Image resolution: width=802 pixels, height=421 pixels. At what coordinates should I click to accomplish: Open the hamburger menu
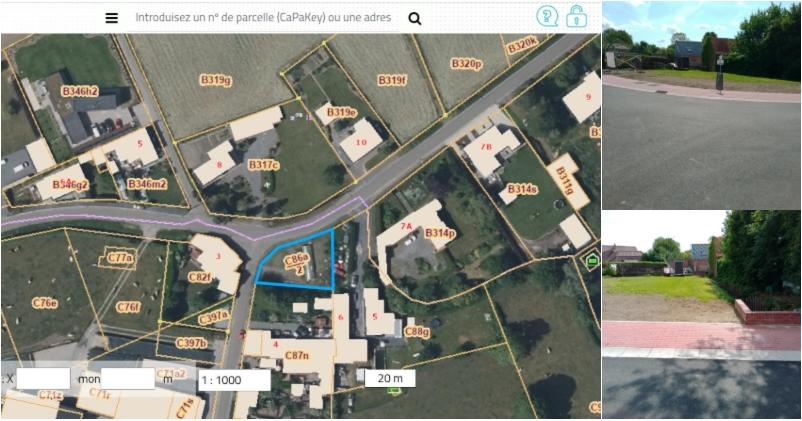[112, 18]
